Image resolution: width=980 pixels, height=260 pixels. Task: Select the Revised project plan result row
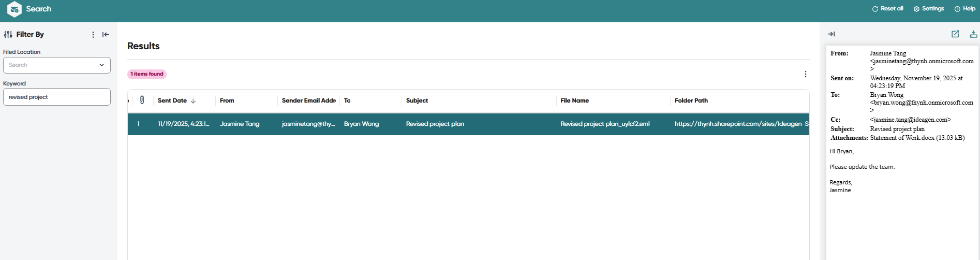pyautogui.click(x=435, y=124)
